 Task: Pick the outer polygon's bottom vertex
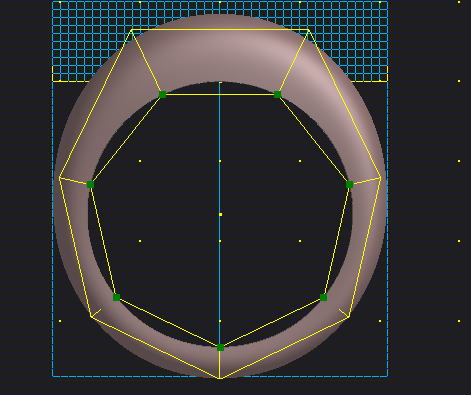220,378
